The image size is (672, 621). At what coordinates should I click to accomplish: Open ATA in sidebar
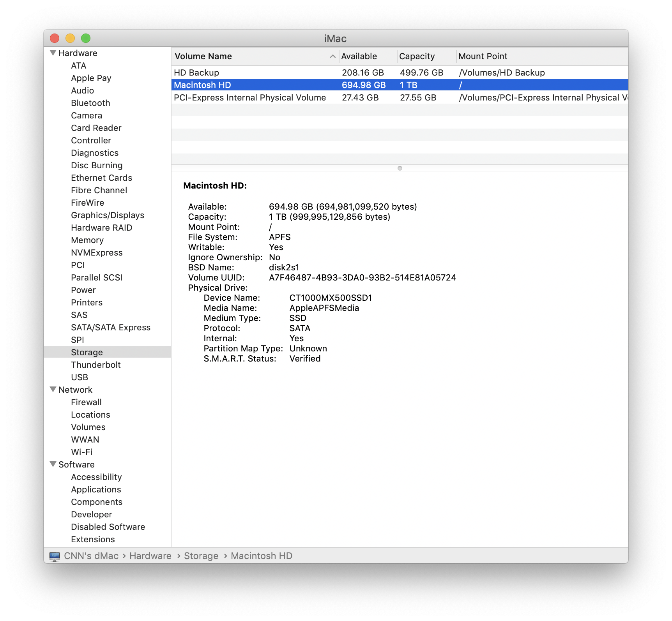(x=79, y=65)
